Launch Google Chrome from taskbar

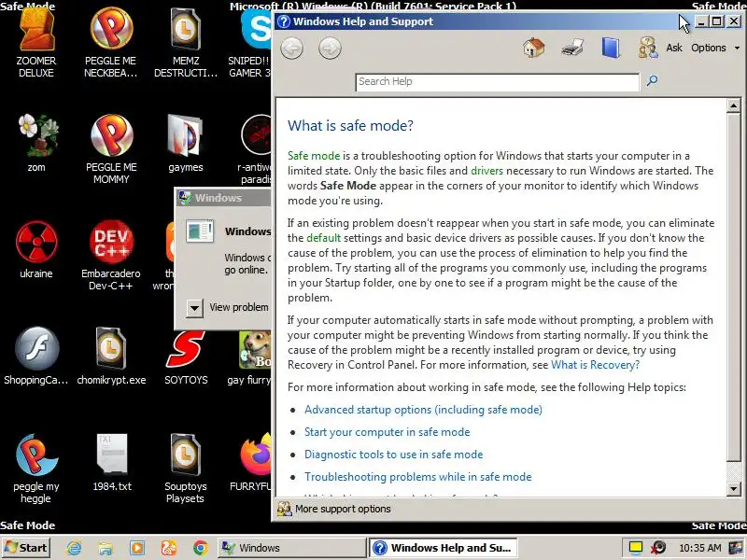(201, 548)
